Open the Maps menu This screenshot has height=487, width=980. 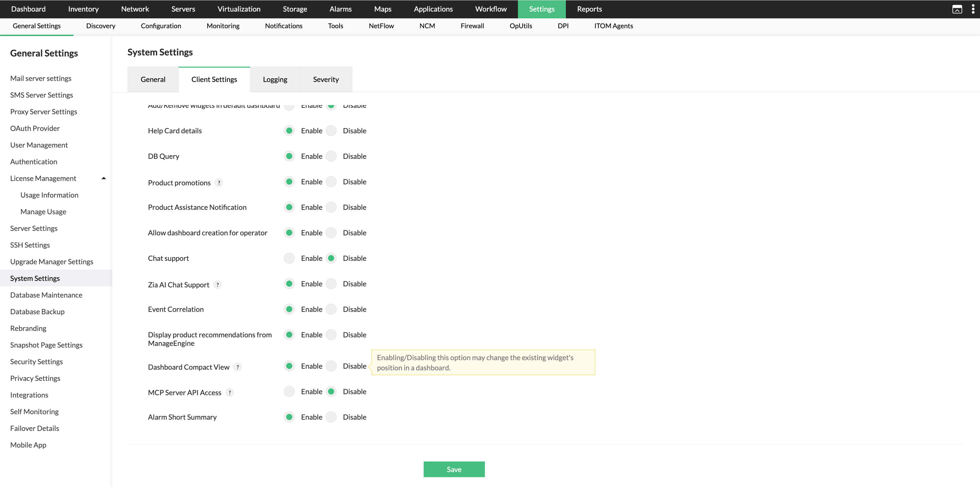[383, 9]
